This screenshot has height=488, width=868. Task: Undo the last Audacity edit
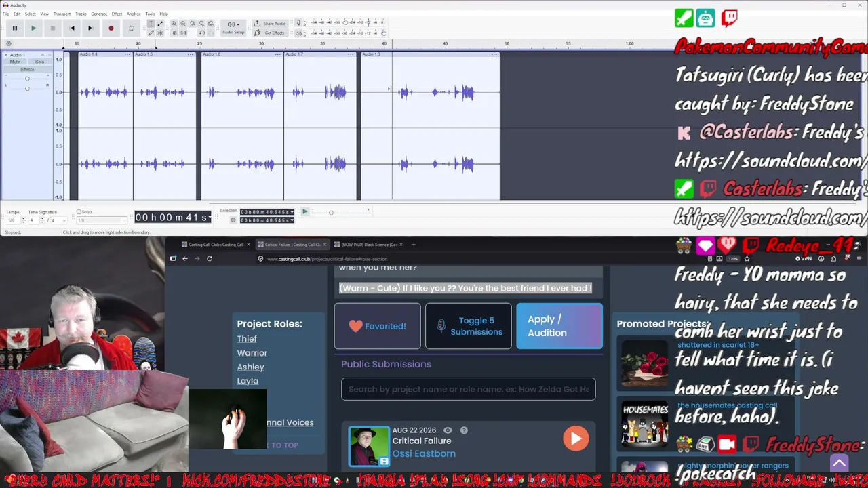[x=201, y=33]
